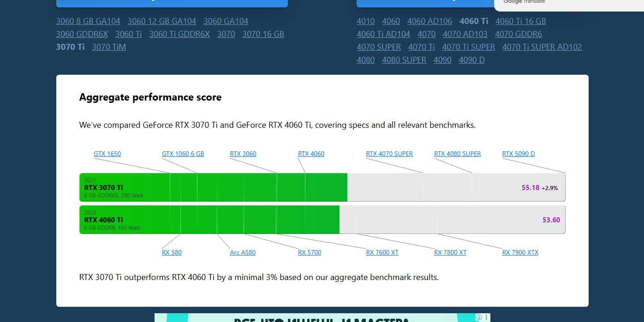Image resolution: width=644 pixels, height=322 pixels.
Task: Choose the 3060 GDDR6X link
Action: coord(82,34)
